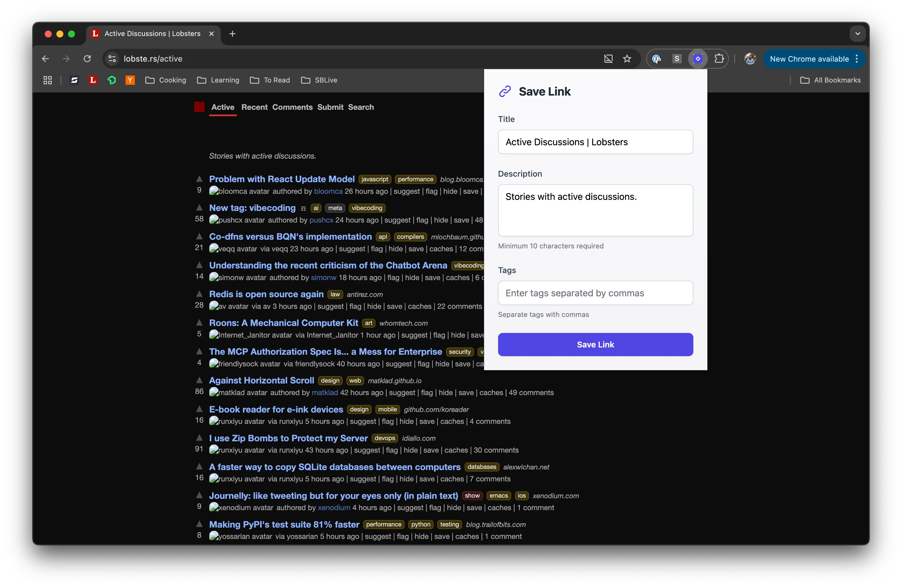902x588 pixels.
Task: Open Co-dfns versus BQN's implementation
Action: (x=290, y=236)
